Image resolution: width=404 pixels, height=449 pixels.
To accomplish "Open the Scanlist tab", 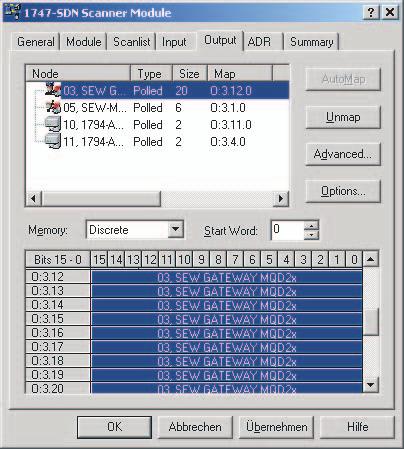I will (x=132, y=42).
